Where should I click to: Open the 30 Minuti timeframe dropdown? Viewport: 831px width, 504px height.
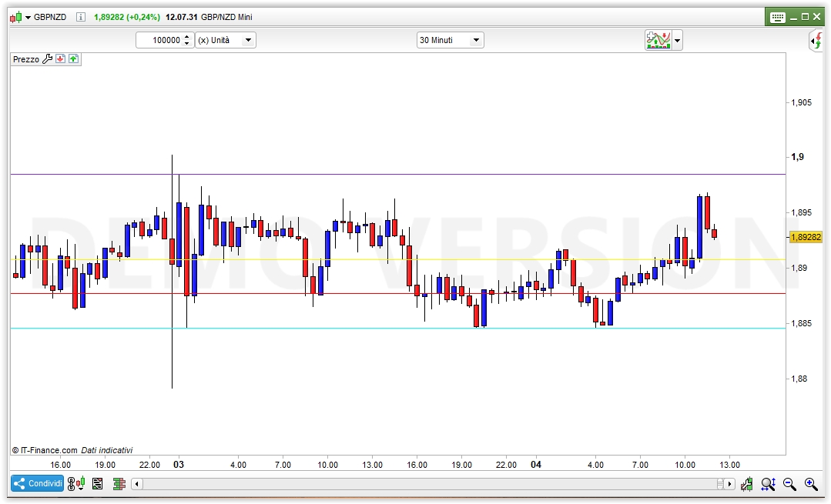click(x=451, y=40)
